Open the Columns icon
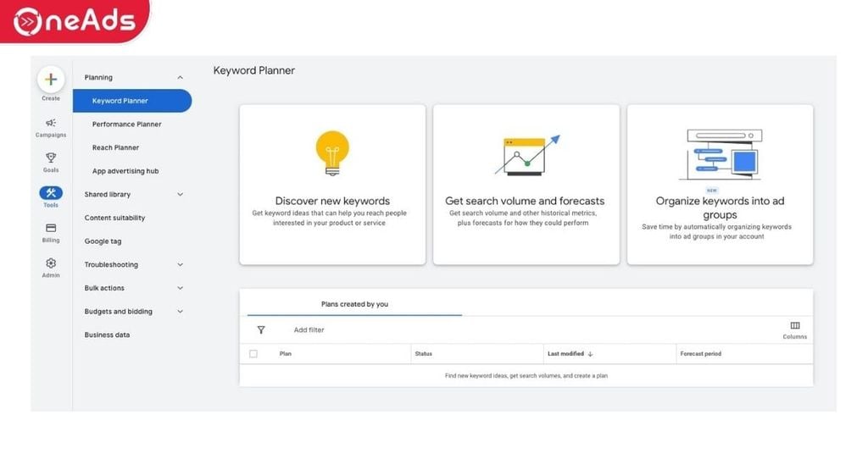This screenshot has height=454, width=868. tap(795, 326)
